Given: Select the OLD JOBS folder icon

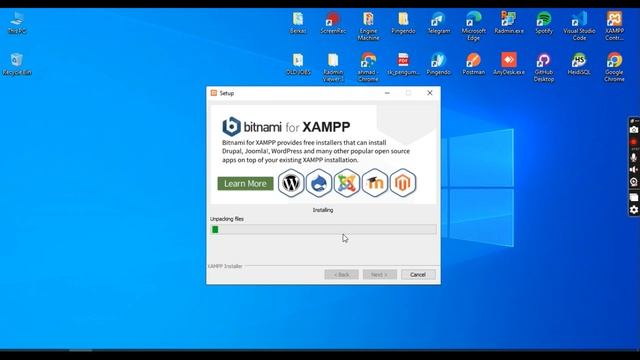Looking at the screenshot, I should (x=298, y=64).
